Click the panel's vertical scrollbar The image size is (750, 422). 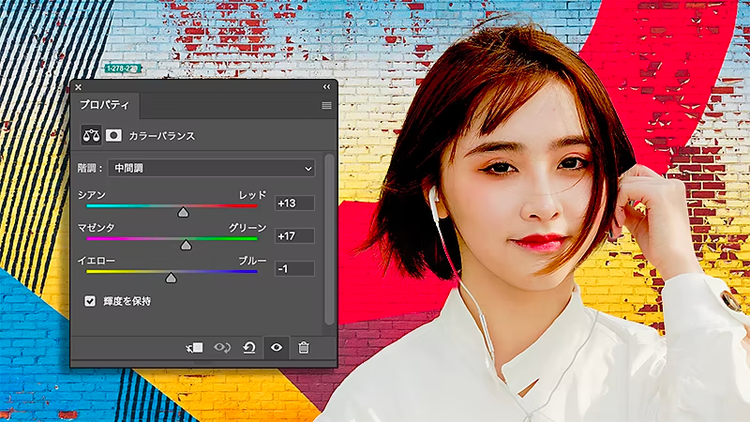click(329, 239)
